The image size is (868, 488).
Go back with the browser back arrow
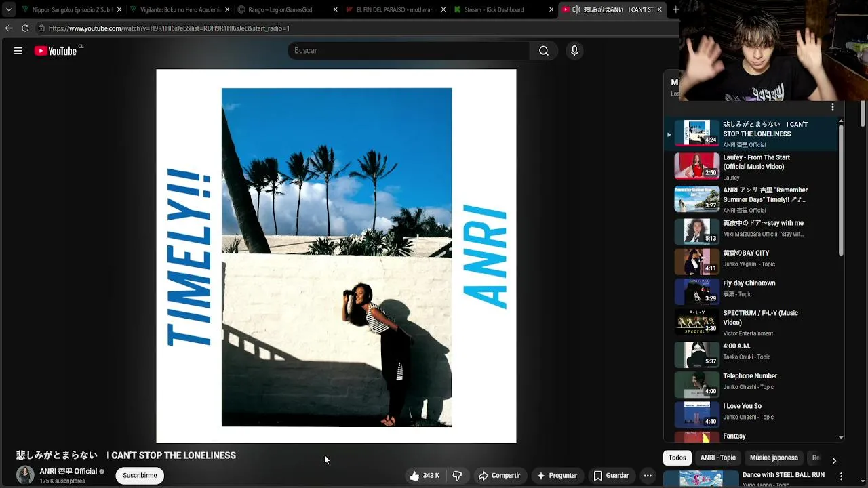click(9, 28)
